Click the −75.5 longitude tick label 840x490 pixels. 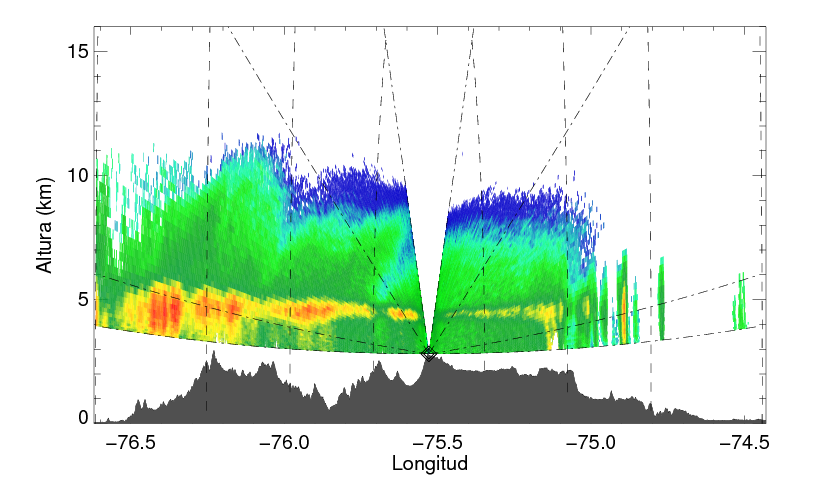[x=437, y=443]
